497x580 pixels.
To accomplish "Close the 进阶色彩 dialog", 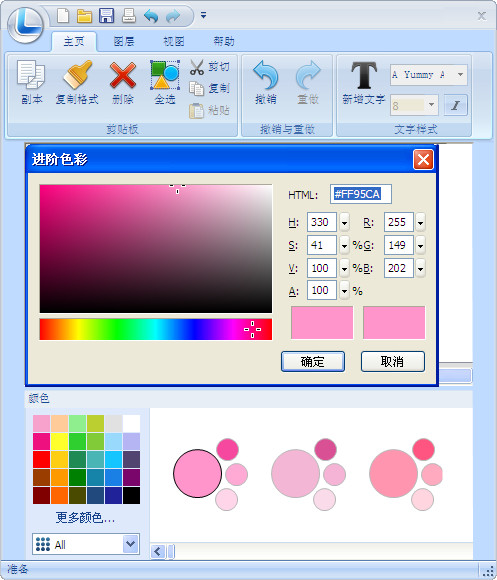I will (423, 160).
